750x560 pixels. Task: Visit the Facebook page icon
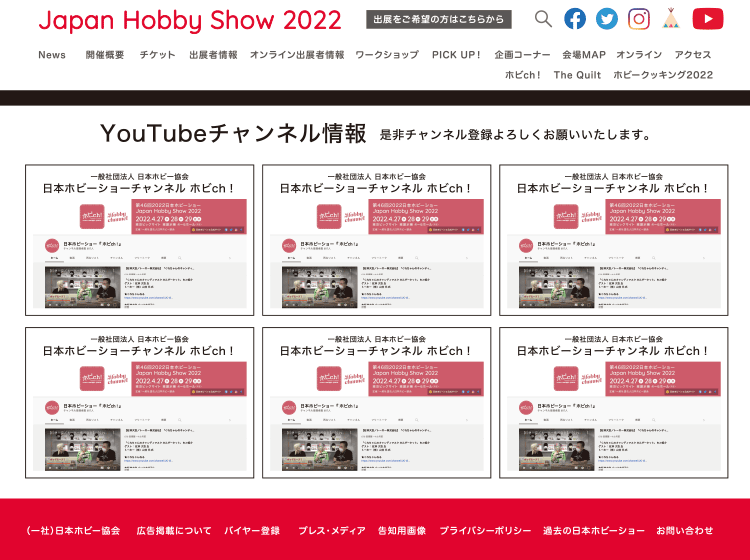click(575, 19)
